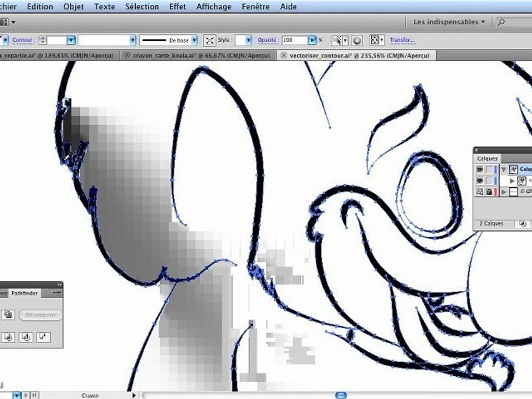Go to last artboard button
The height and width of the screenshot is (399, 532).
point(34,395)
